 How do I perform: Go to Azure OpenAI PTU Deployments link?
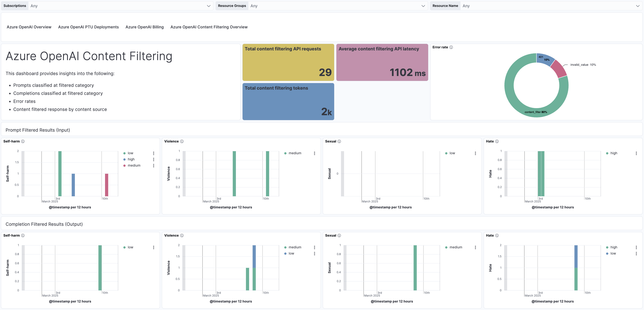[88, 27]
